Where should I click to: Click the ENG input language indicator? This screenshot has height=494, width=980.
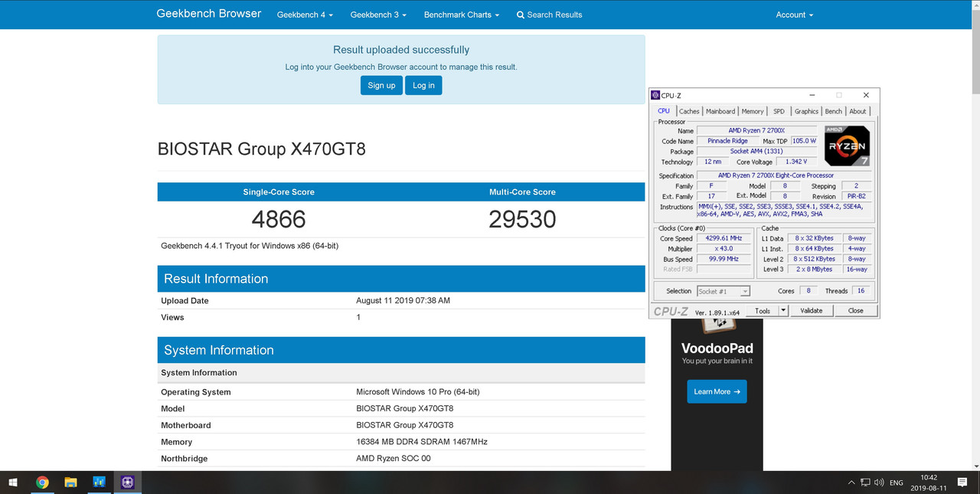(x=897, y=483)
